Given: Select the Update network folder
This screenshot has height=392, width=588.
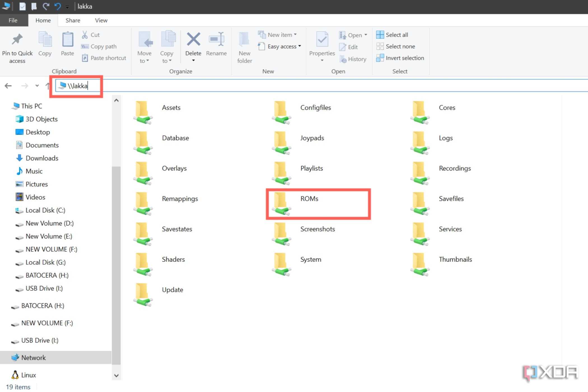Looking at the screenshot, I should click(x=159, y=295).
